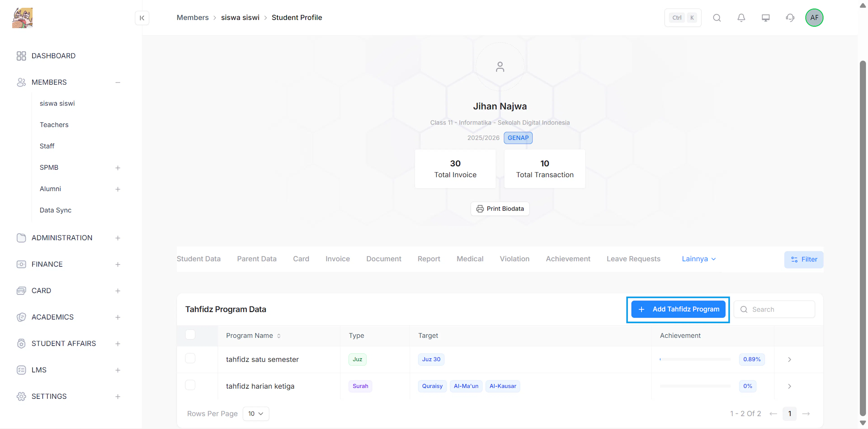The width and height of the screenshot is (868, 429).
Task: Expand the tahfidz satu semester row chevron
Action: pos(789,360)
